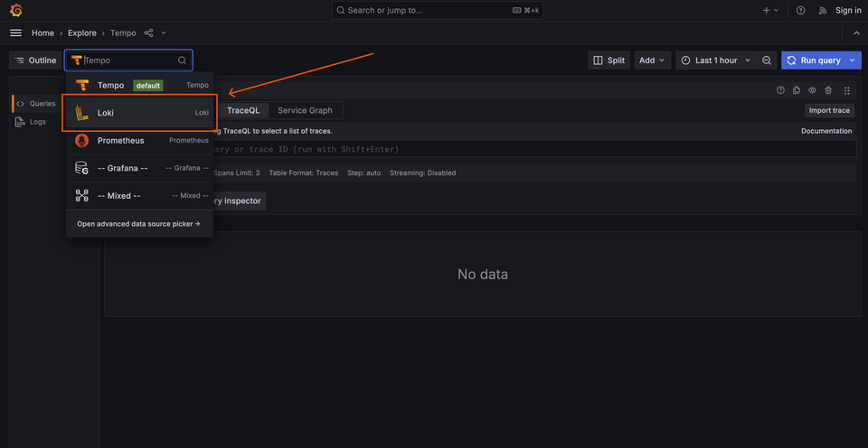
Task: Go to Explore breadcrumb
Action: (x=82, y=33)
